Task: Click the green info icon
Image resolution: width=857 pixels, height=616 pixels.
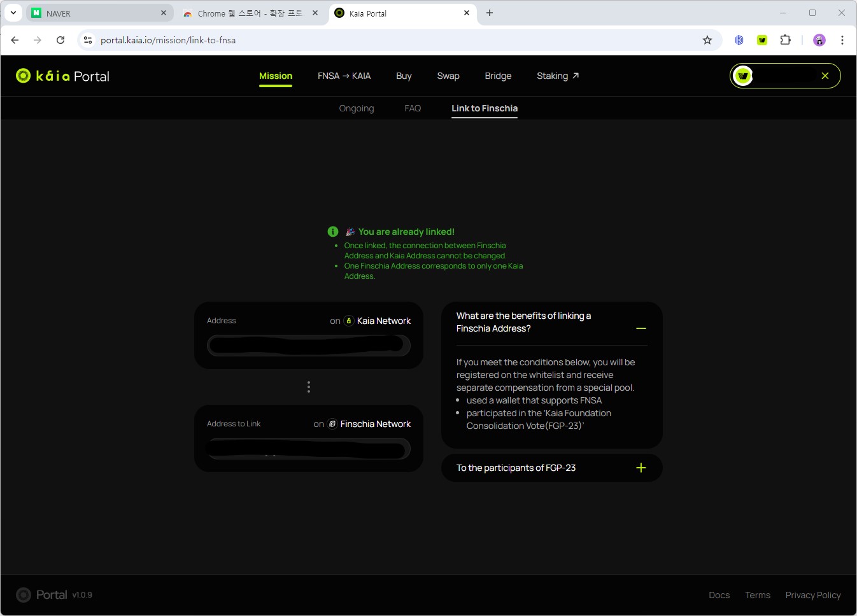Action: (x=333, y=232)
